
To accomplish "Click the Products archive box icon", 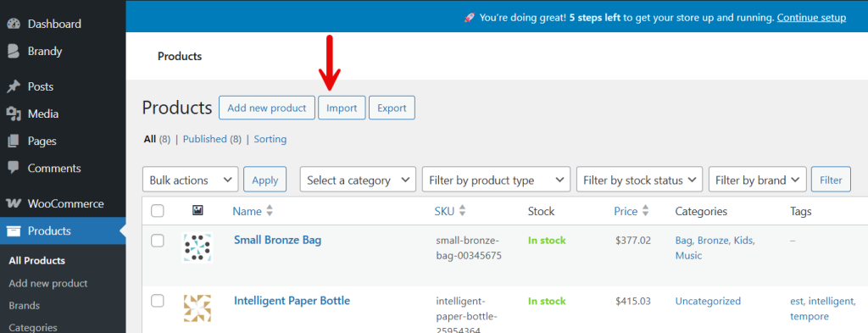I will [14, 230].
